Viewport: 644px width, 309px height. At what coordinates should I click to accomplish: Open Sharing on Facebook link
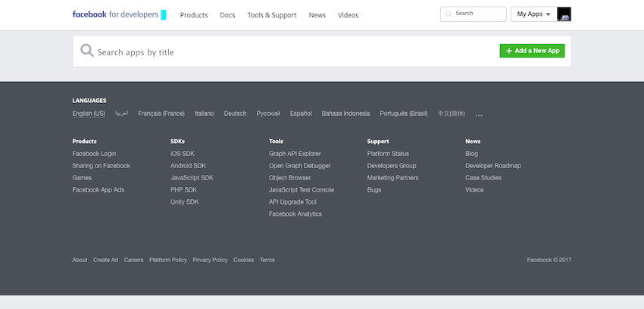(x=101, y=166)
